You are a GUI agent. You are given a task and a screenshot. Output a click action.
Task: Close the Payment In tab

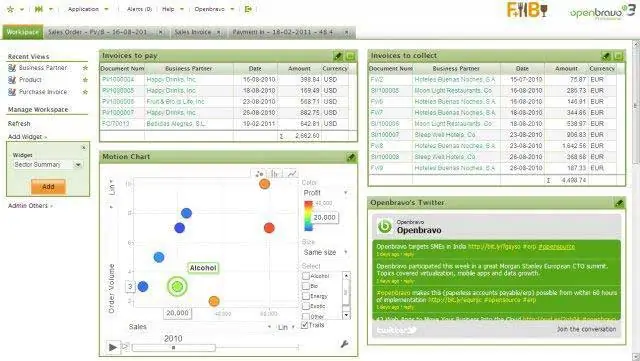347,32
